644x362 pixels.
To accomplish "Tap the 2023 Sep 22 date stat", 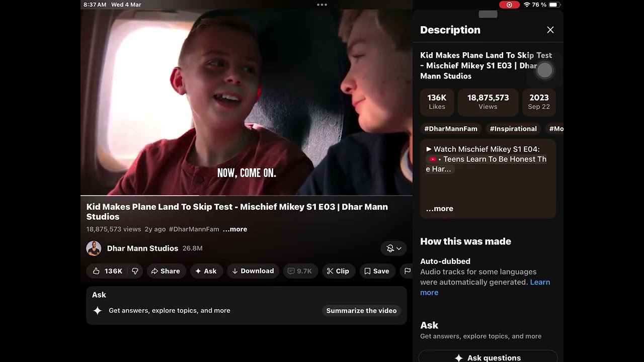I will tap(539, 102).
